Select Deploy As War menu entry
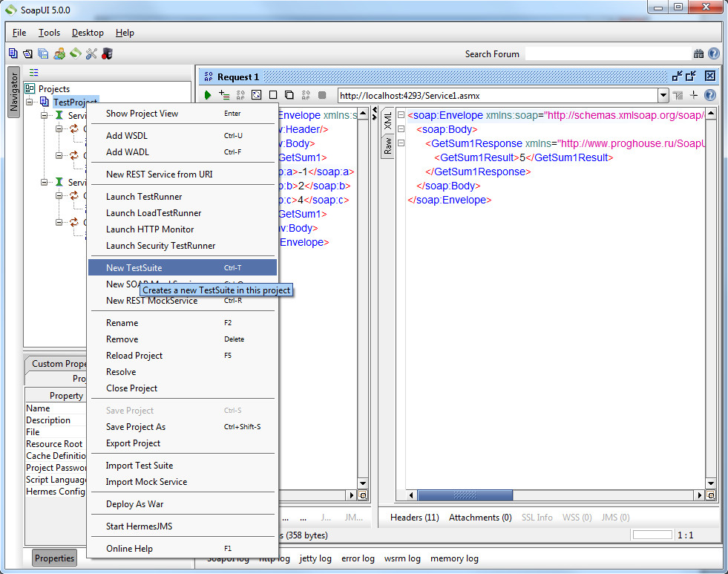 click(x=183, y=504)
